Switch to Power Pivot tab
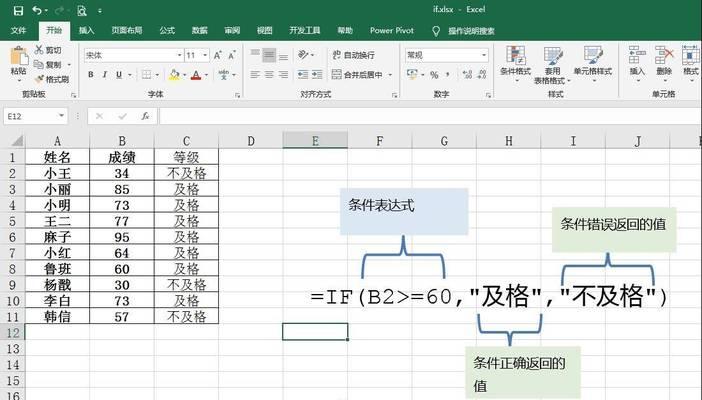The height and width of the screenshot is (400, 702). tap(392, 30)
